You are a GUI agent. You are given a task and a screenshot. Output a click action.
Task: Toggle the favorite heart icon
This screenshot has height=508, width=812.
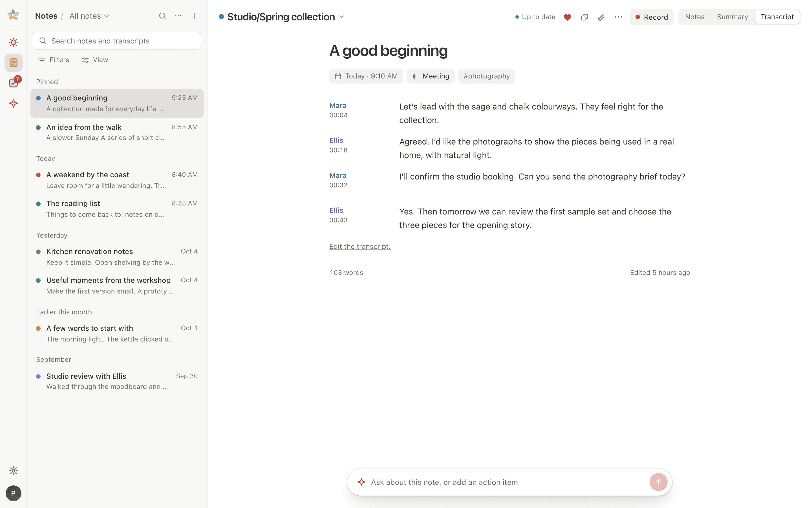[x=567, y=17]
